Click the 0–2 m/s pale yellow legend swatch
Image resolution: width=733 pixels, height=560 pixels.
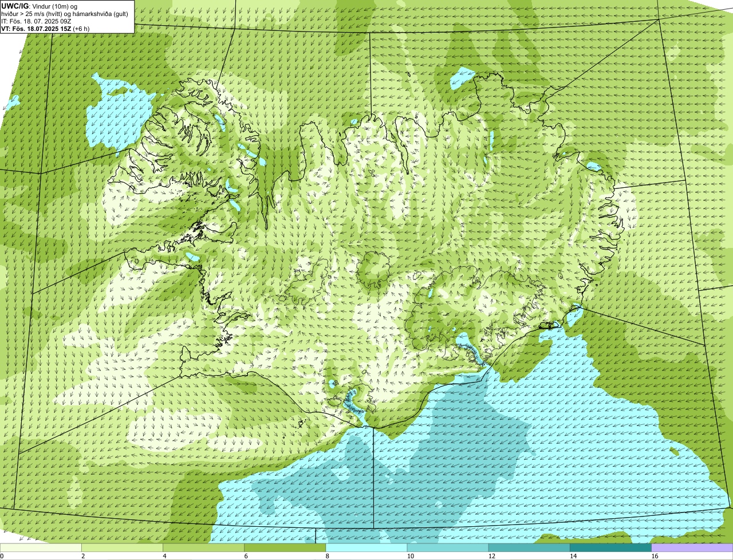click(x=41, y=548)
